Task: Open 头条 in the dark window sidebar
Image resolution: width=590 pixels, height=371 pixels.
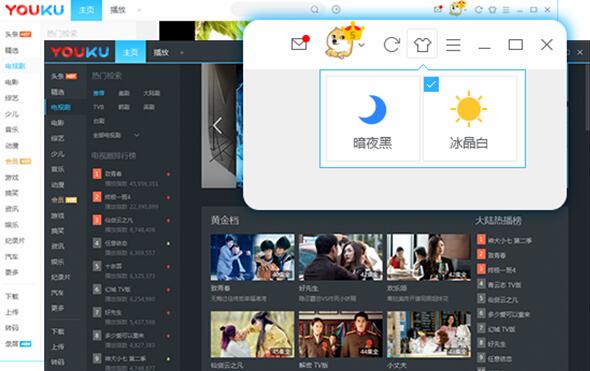Action: coord(64,76)
